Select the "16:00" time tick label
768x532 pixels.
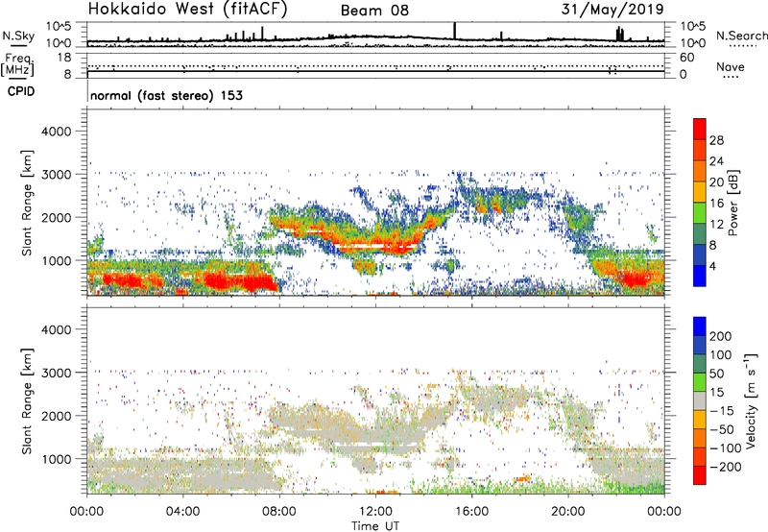(471, 512)
